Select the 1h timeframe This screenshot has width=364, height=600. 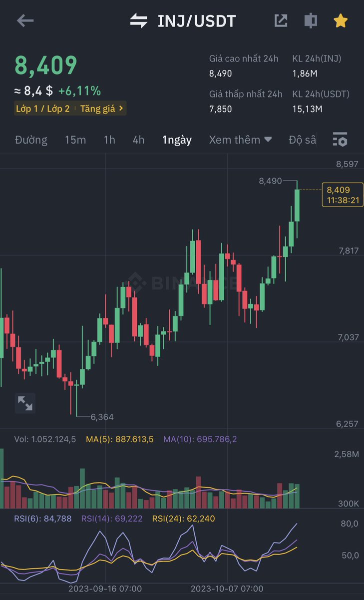[x=109, y=139]
